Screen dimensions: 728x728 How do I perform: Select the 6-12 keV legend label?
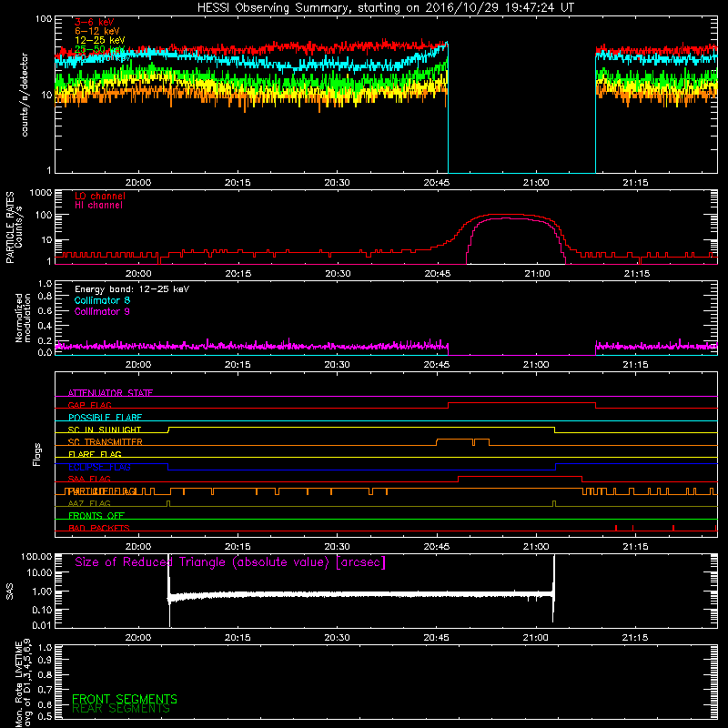pos(97,31)
